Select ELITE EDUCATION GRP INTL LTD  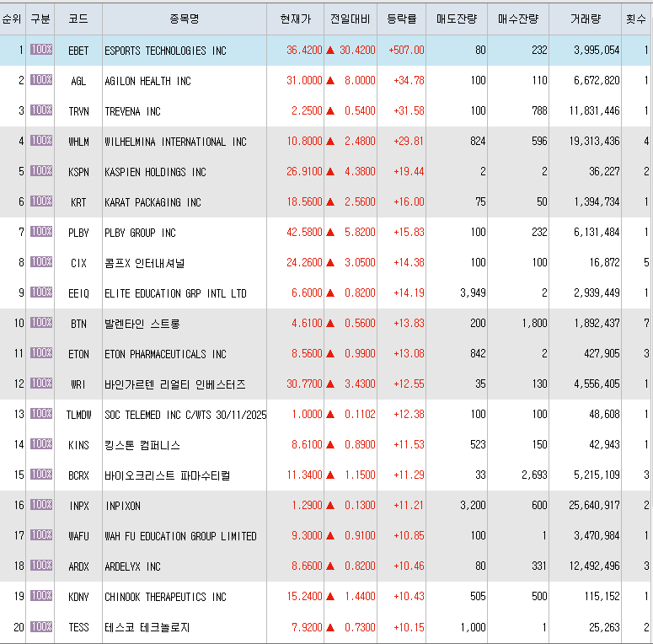175,293
